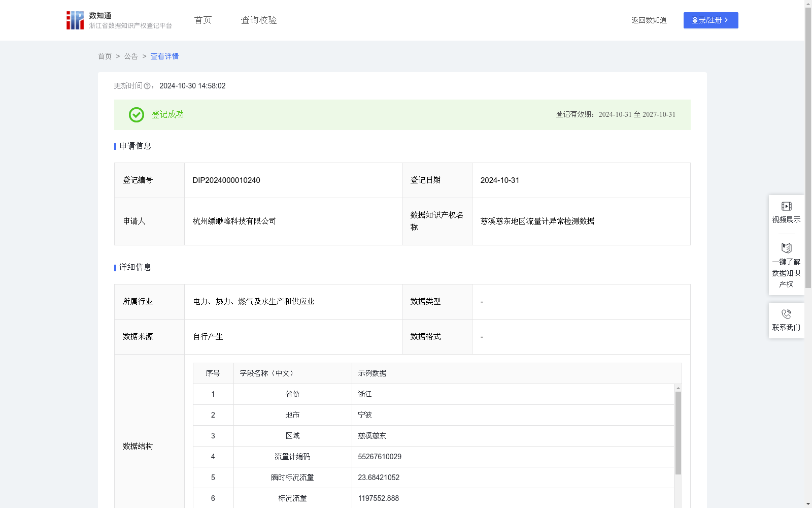The height and width of the screenshot is (508, 812).
Task: Click the 申请信息 section heading
Action: pos(136,146)
